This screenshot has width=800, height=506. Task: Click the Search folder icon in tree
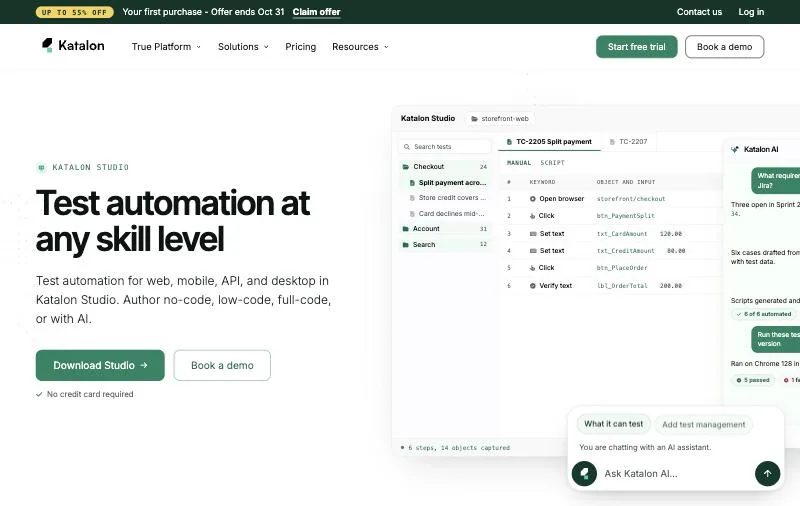click(x=406, y=245)
